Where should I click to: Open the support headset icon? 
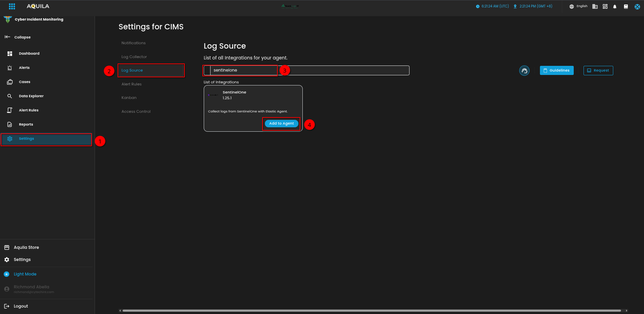pyautogui.click(x=524, y=71)
